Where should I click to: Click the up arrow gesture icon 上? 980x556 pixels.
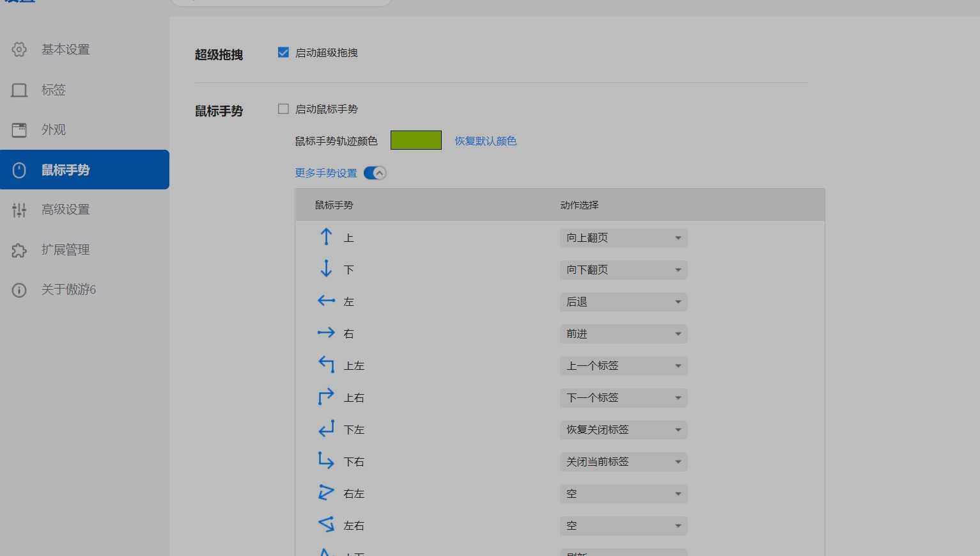(326, 237)
